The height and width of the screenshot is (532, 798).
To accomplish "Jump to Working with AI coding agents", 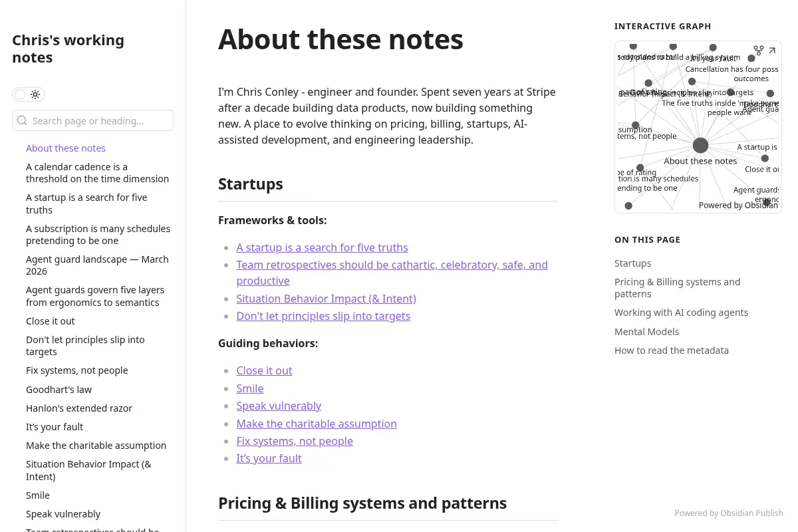I will [x=681, y=313].
